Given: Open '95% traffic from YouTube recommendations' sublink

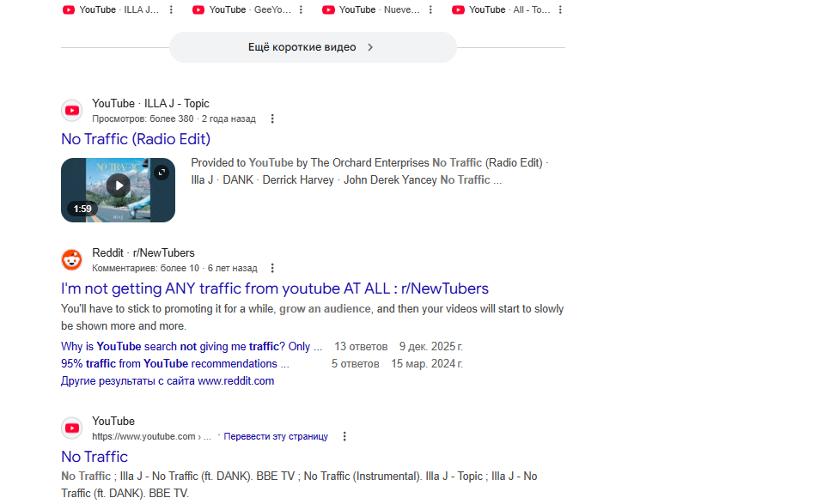Looking at the screenshot, I should (x=174, y=364).
